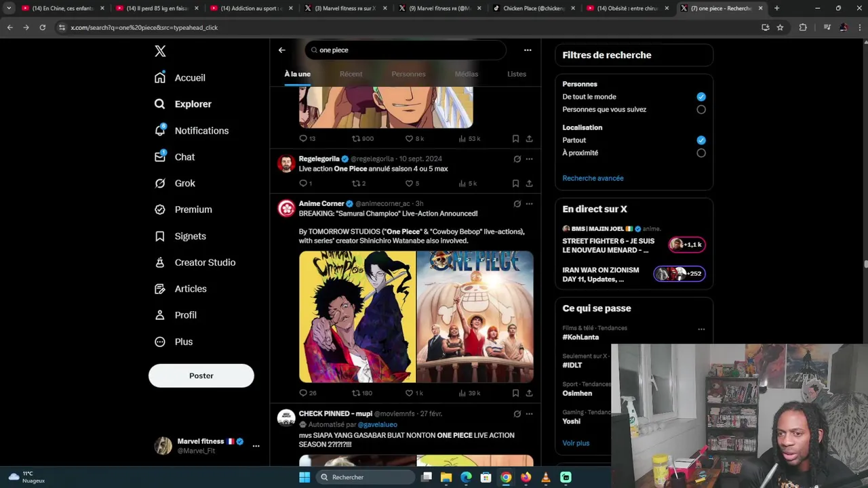This screenshot has width=868, height=488.
Task: Bookmark the Regelegorilla post
Action: pyautogui.click(x=515, y=183)
